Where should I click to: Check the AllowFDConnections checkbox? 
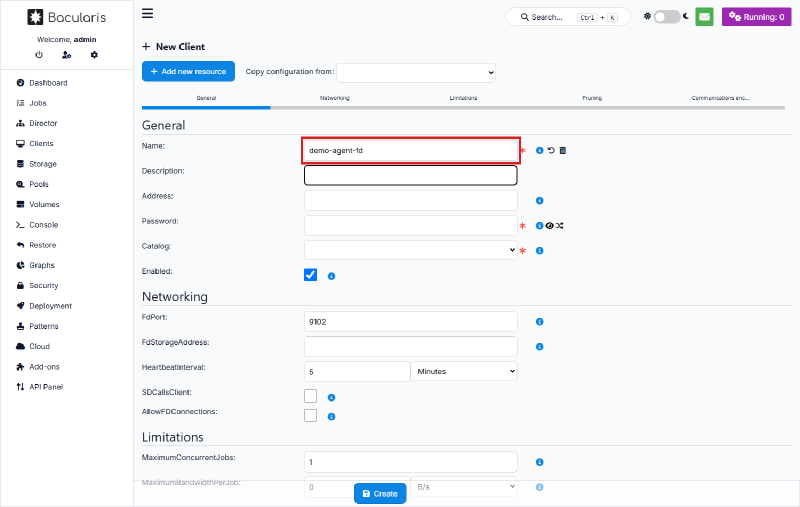[x=310, y=415]
